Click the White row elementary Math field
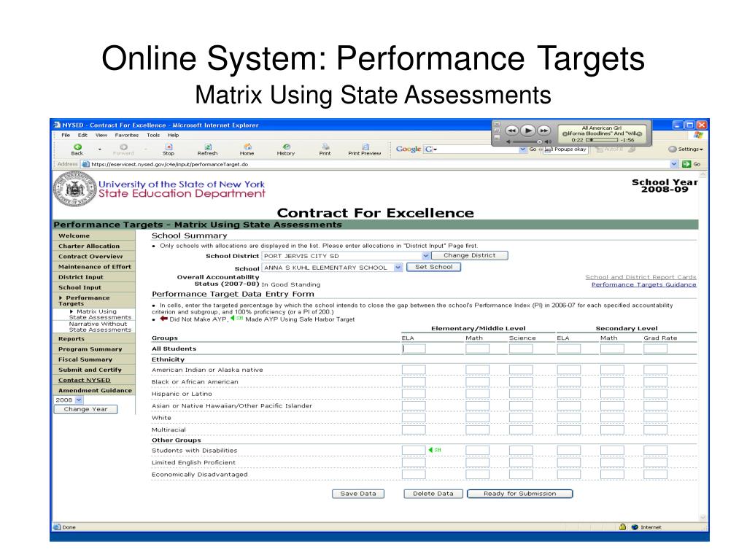This screenshot has width=747, height=560. click(477, 418)
